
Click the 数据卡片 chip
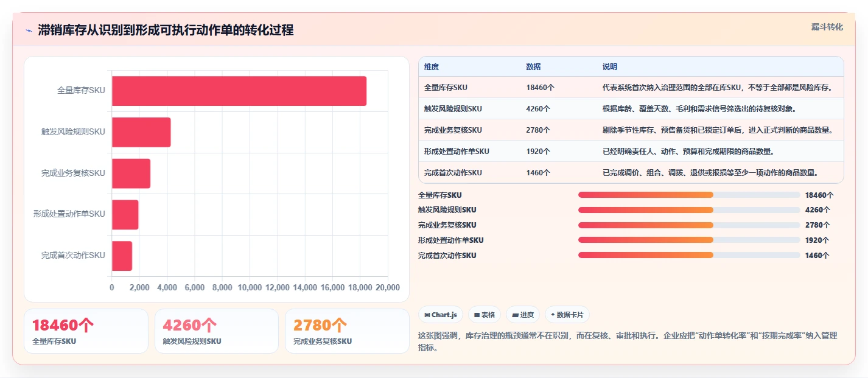[x=567, y=315]
